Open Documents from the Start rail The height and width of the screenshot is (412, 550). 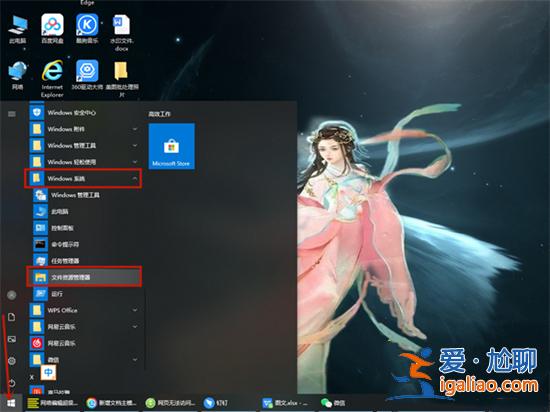point(12,317)
